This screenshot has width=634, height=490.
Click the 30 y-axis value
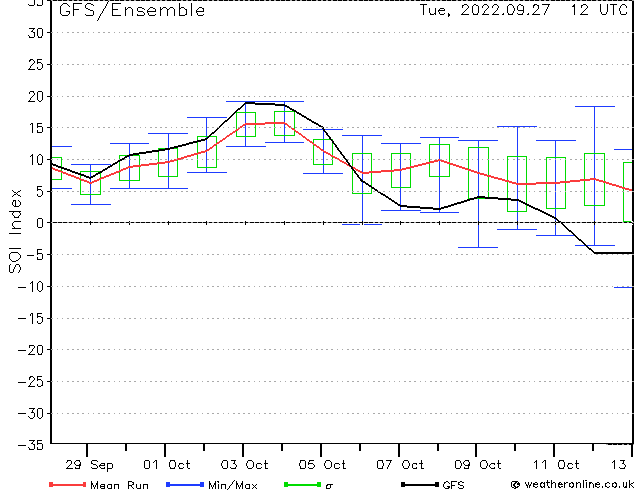tap(36, 33)
